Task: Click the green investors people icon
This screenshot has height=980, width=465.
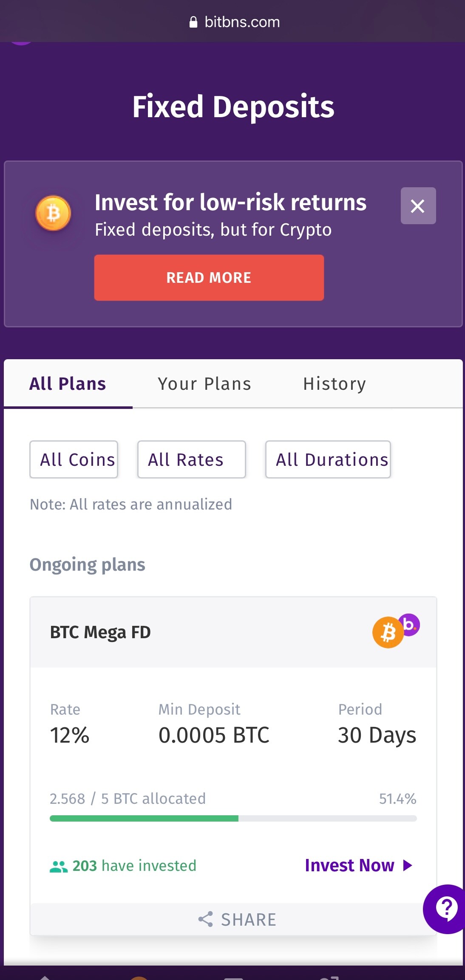Action: click(x=59, y=866)
